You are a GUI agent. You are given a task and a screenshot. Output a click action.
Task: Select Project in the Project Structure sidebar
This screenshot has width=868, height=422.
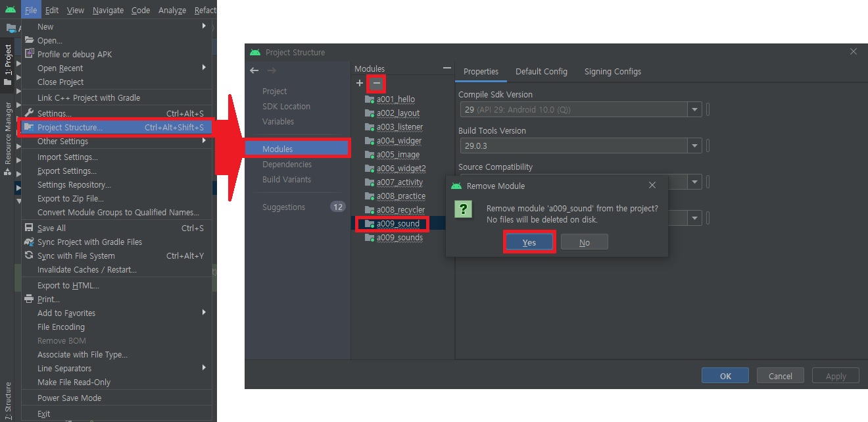coord(275,91)
